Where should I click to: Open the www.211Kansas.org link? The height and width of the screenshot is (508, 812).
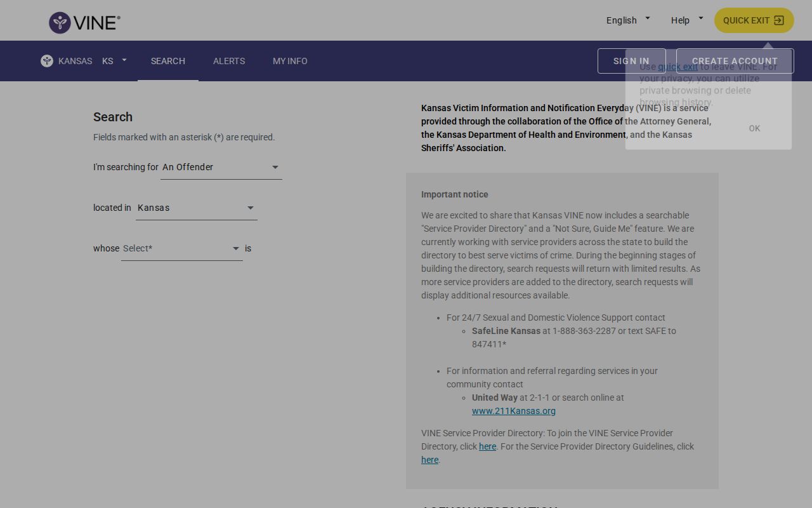514,411
